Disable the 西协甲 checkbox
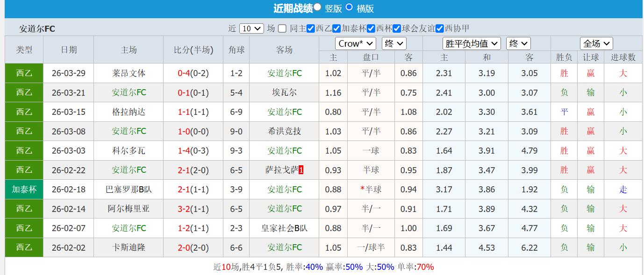 click(439, 28)
